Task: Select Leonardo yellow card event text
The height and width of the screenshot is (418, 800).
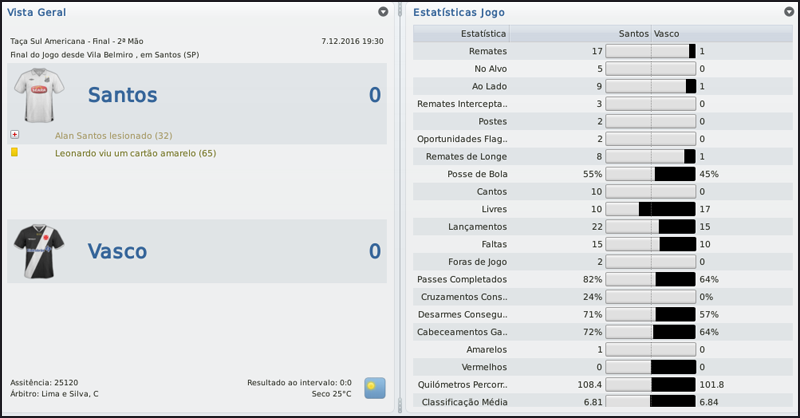Action: (x=135, y=153)
